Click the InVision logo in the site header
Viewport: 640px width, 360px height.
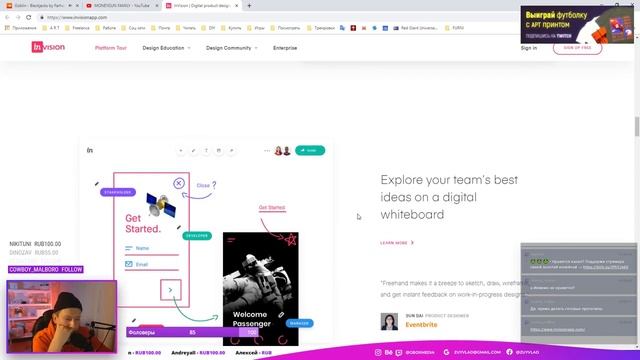click(48, 47)
